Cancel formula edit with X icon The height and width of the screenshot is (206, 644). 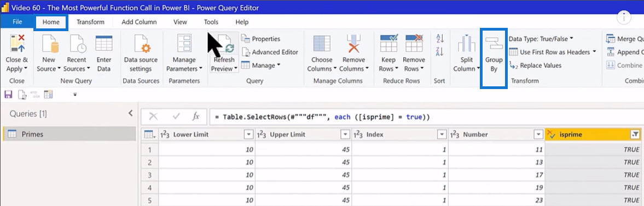pyautogui.click(x=153, y=116)
